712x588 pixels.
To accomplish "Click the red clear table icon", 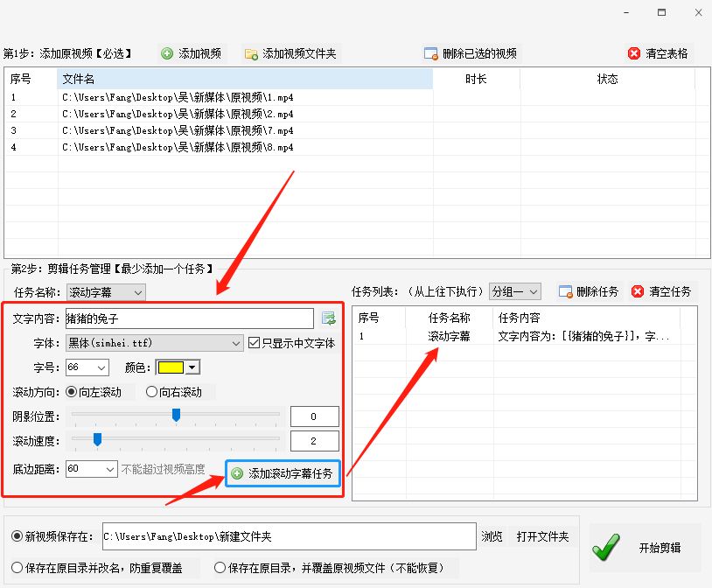I will (x=633, y=52).
